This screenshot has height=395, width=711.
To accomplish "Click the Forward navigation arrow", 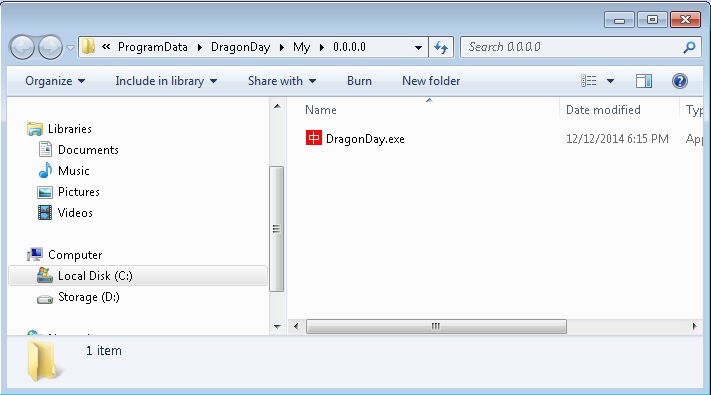I will point(50,47).
